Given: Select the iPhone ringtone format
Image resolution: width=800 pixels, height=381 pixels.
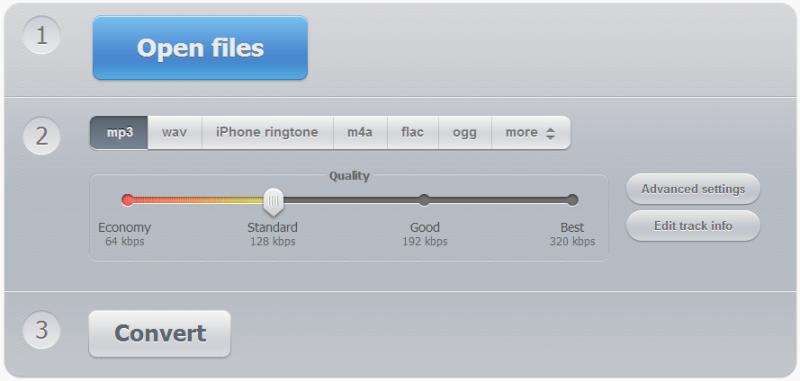Looking at the screenshot, I should (267, 133).
